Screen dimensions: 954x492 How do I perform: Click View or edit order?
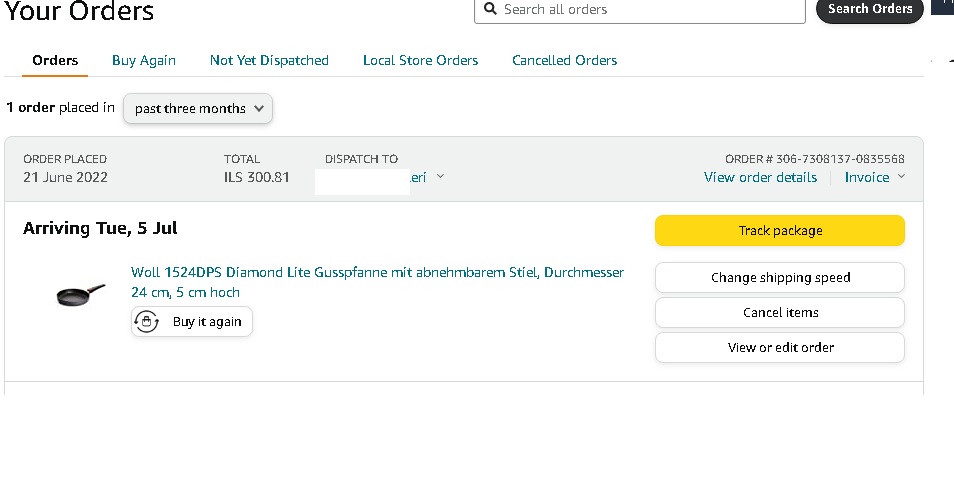pyautogui.click(x=779, y=347)
